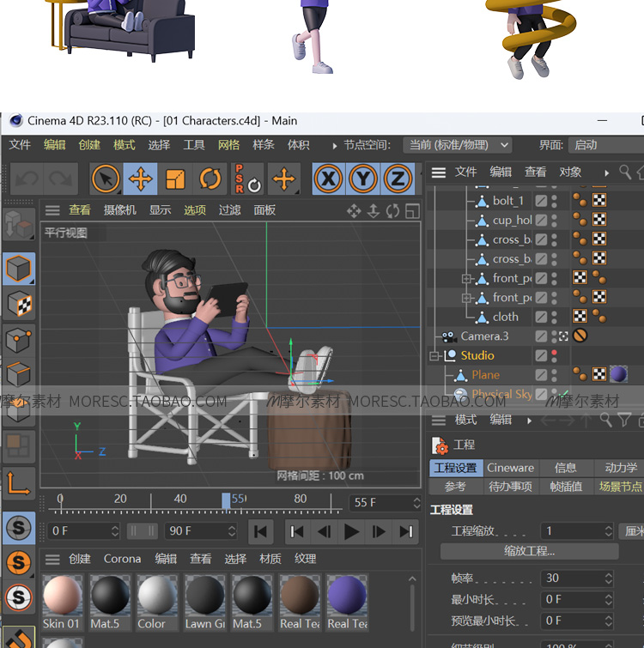This screenshot has width=644, height=648.
Task: Switch to the 动力学 tab
Action: 621,468
